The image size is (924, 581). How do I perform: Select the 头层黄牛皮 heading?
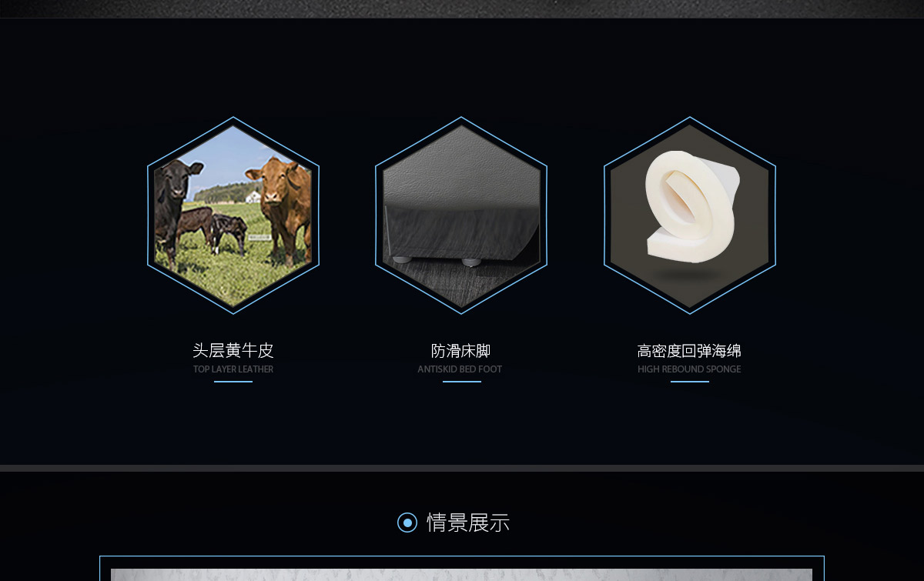pos(233,351)
